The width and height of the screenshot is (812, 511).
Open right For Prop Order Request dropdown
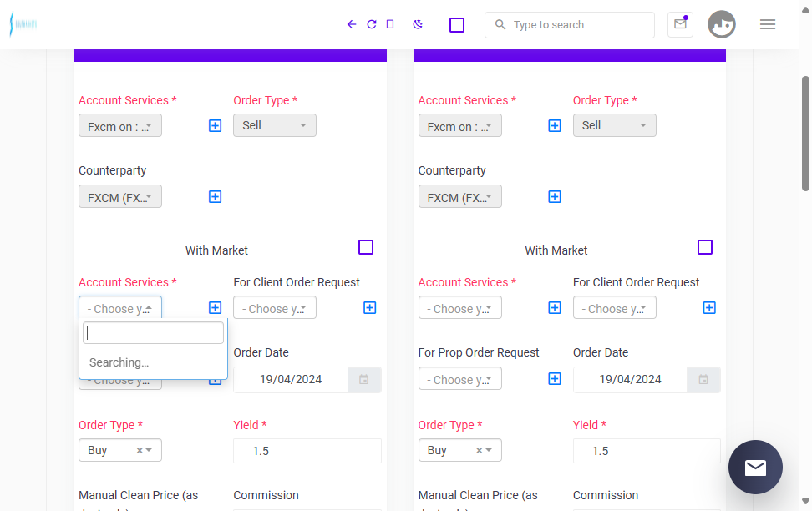(x=459, y=378)
